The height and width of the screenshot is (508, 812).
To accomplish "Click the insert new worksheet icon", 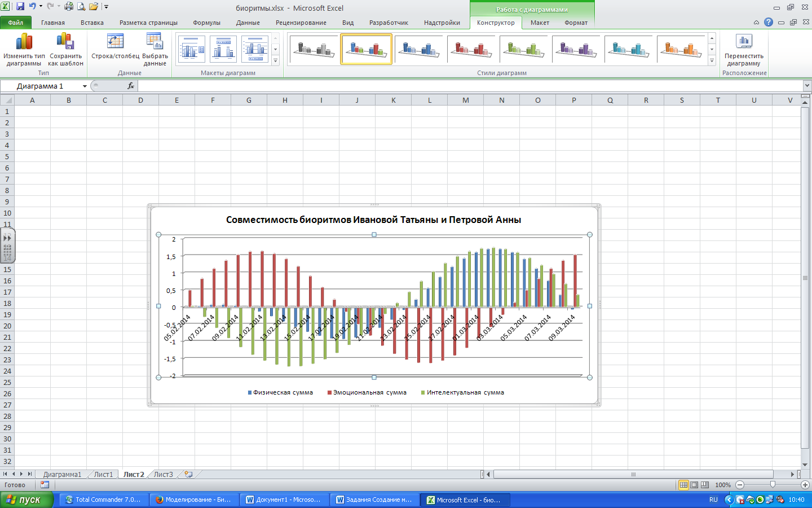I will click(x=188, y=474).
